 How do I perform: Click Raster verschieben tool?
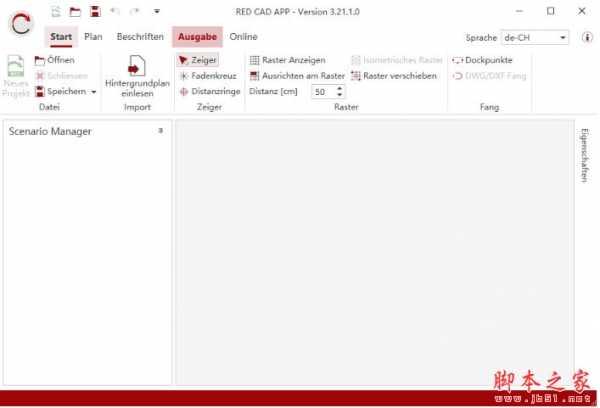[394, 76]
